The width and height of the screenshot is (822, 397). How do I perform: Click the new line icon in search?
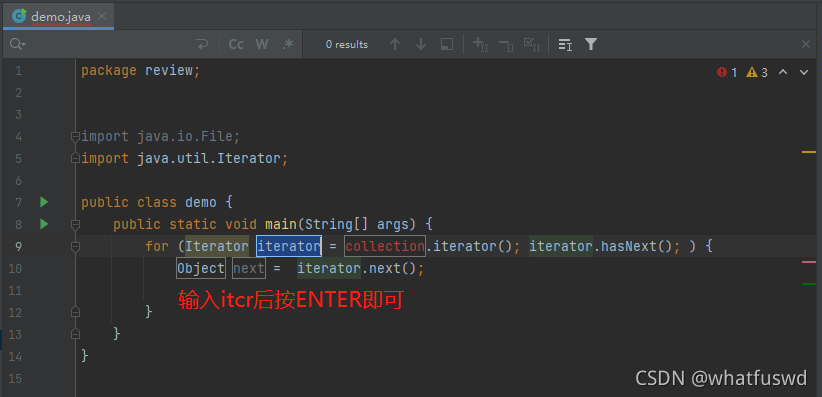click(x=202, y=45)
